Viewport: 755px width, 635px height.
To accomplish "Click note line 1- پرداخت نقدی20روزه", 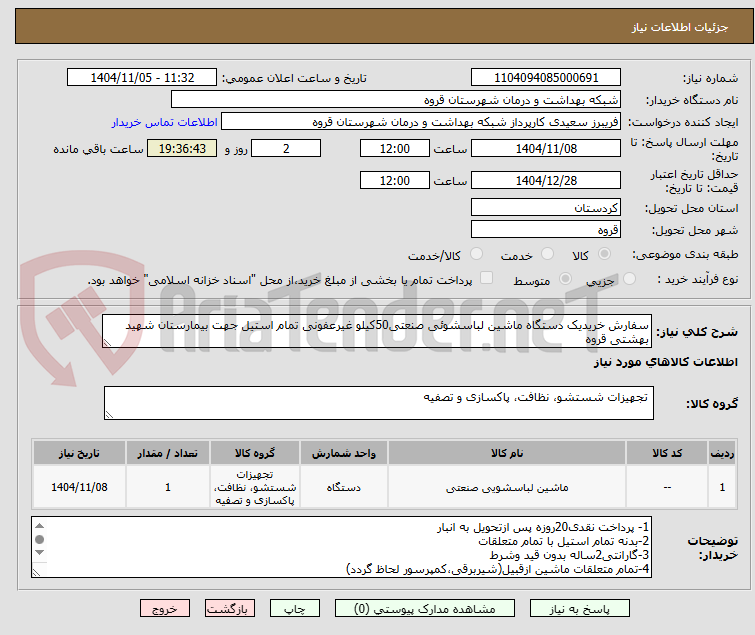I will (543, 527).
